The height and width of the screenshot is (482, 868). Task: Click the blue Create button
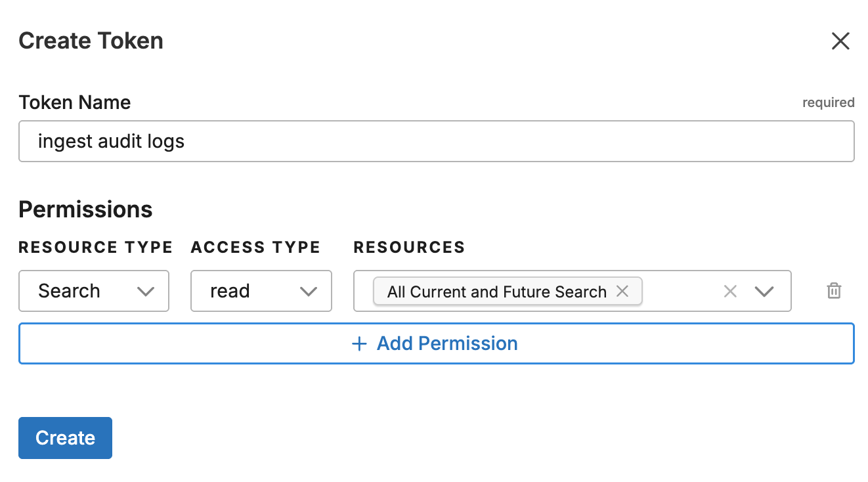tap(65, 438)
